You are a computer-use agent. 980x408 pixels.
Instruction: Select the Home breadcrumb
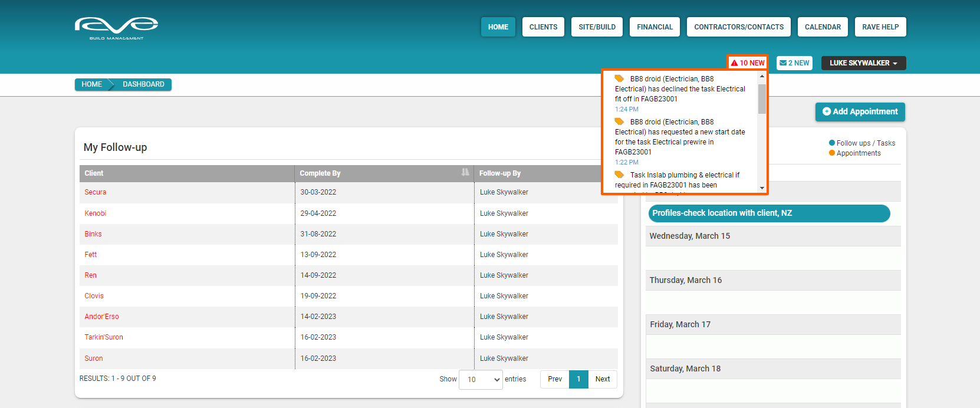[91, 84]
